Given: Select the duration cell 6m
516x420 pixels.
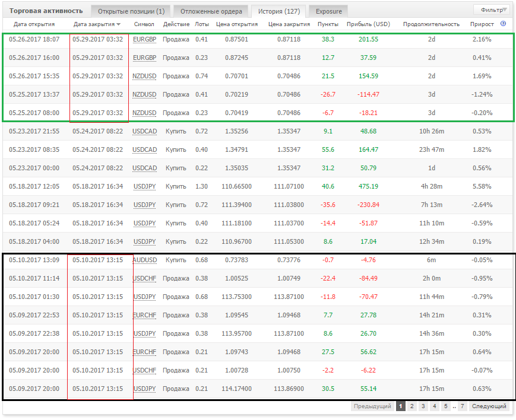Looking at the screenshot, I should 432,260.
